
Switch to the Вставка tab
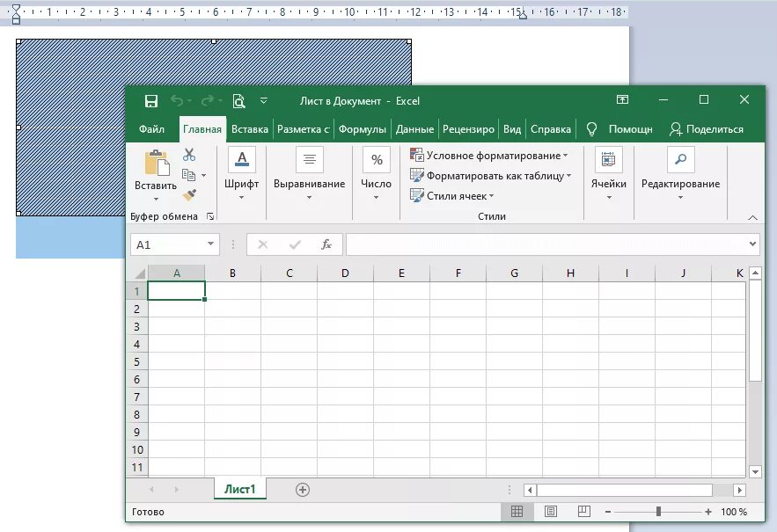[x=250, y=129]
